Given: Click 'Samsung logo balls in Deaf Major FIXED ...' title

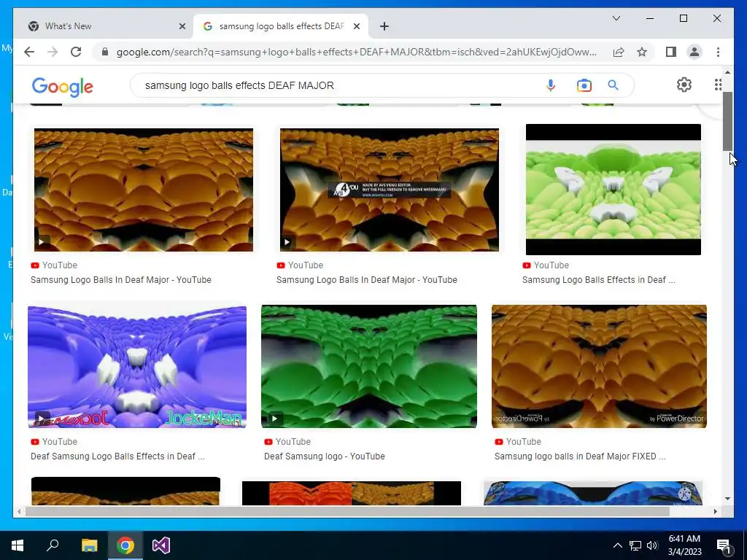Looking at the screenshot, I should tap(580, 456).
